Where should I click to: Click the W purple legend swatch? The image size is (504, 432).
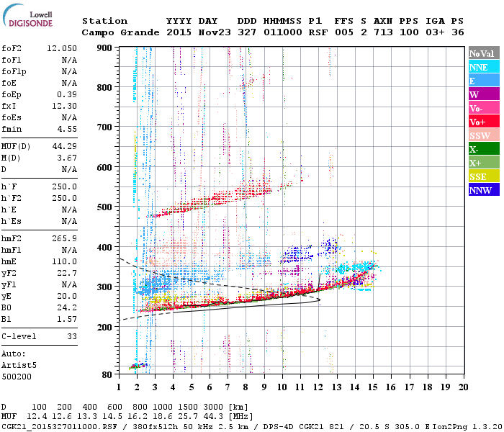484,94
